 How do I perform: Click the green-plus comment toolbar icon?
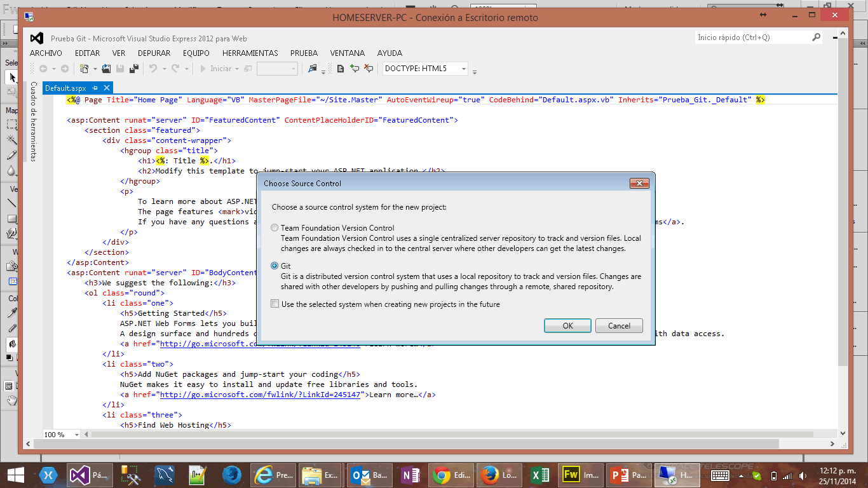point(355,69)
